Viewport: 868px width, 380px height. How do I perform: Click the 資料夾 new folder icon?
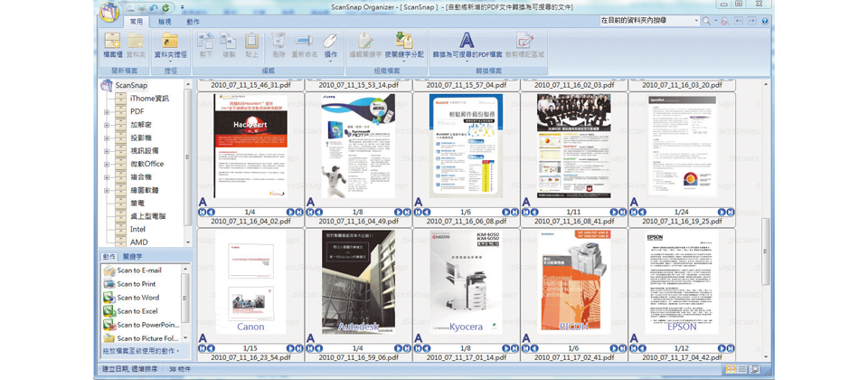click(x=135, y=41)
